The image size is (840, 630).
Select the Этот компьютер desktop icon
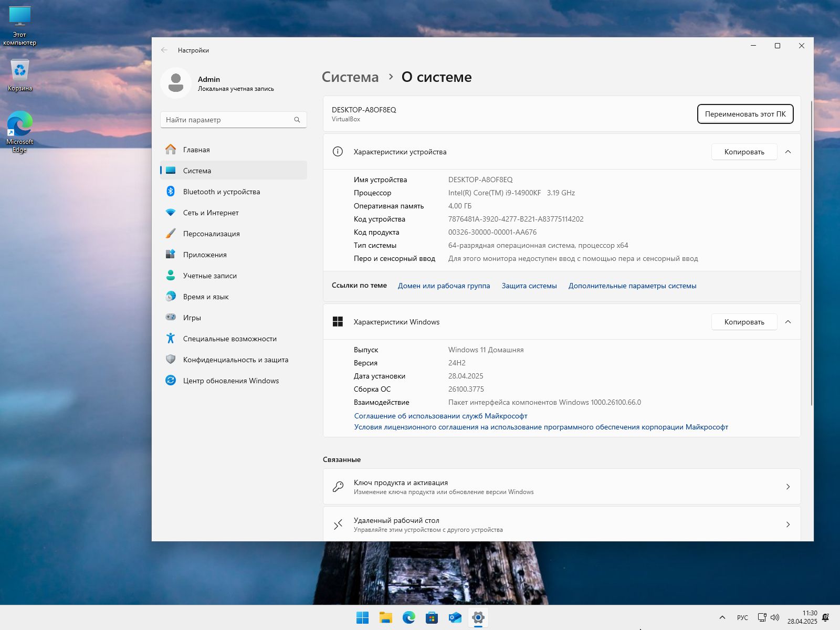pyautogui.click(x=20, y=26)
